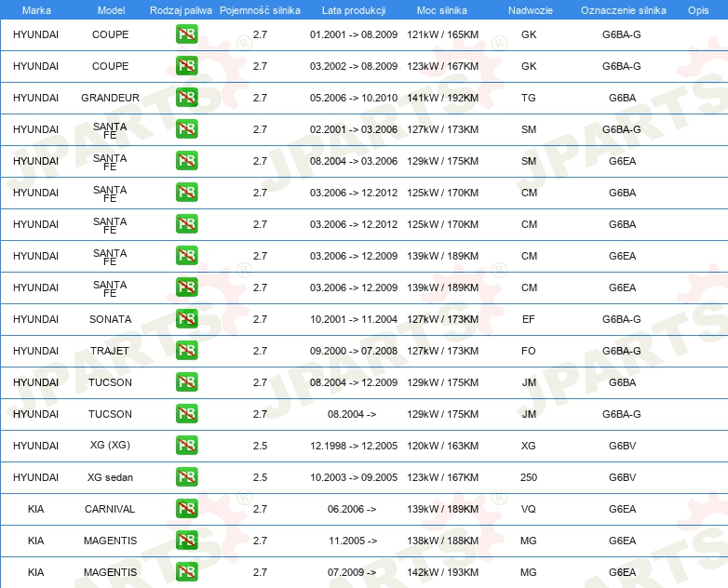Select the Rodzaj paliwa column header

[181, 10]
